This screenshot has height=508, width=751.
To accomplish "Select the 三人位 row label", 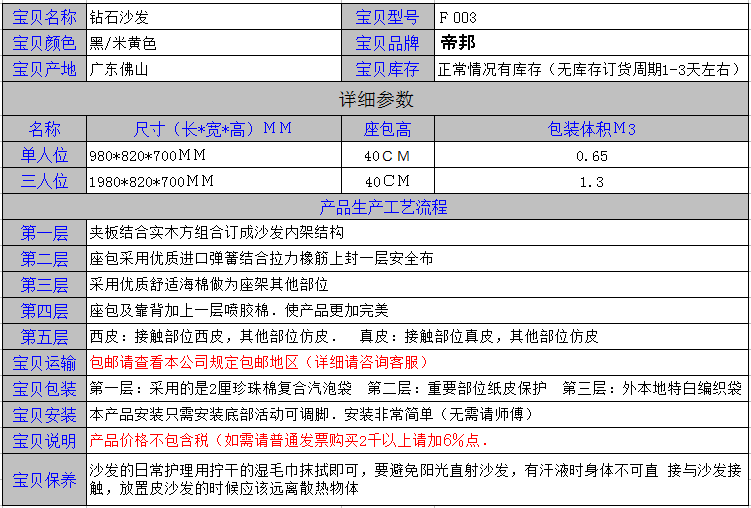I will coord(45,181).
